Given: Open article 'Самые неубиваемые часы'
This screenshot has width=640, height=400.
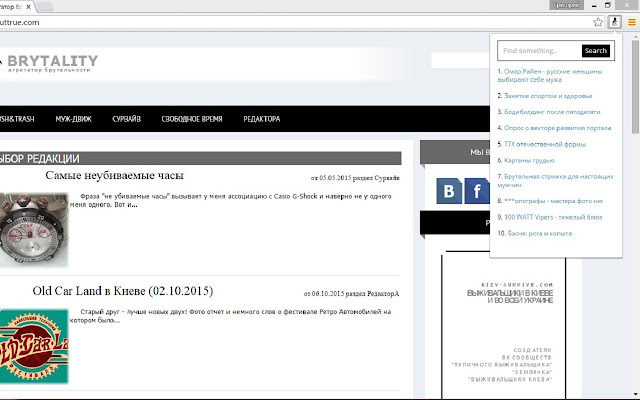Looking at the screenshot, I should 114,175.
